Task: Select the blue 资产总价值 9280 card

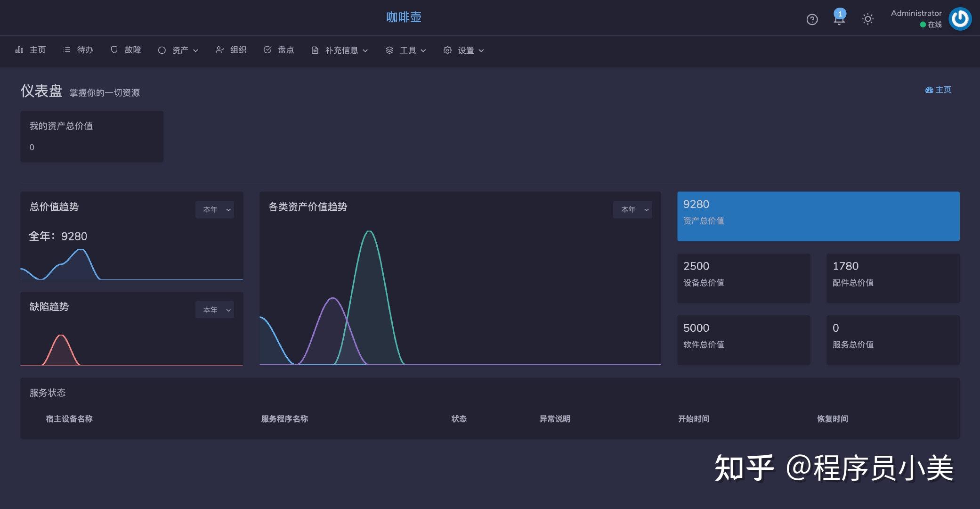Action: 818,216
